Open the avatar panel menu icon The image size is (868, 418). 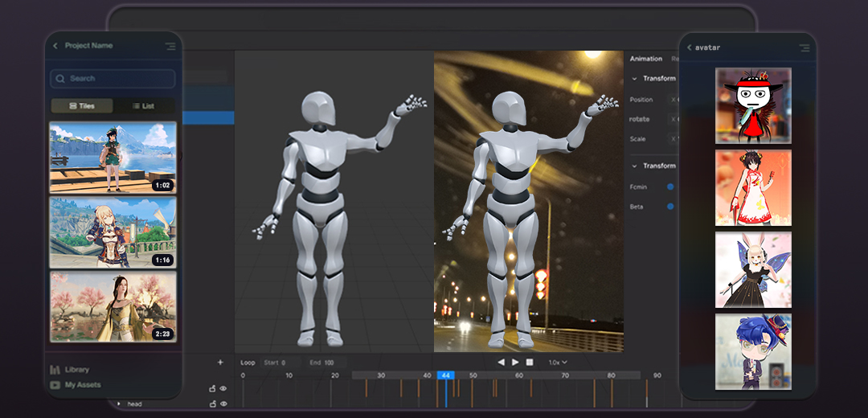pos(804,48)
